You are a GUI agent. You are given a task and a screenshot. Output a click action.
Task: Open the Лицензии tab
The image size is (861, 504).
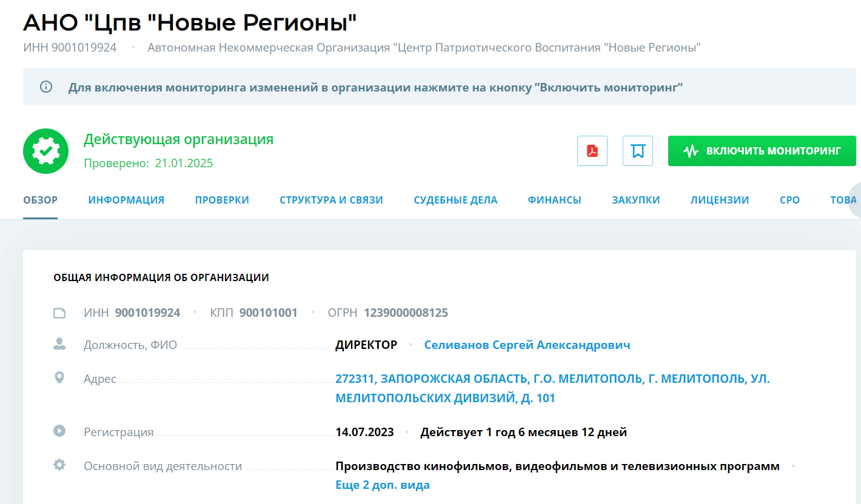coord(719,200)
